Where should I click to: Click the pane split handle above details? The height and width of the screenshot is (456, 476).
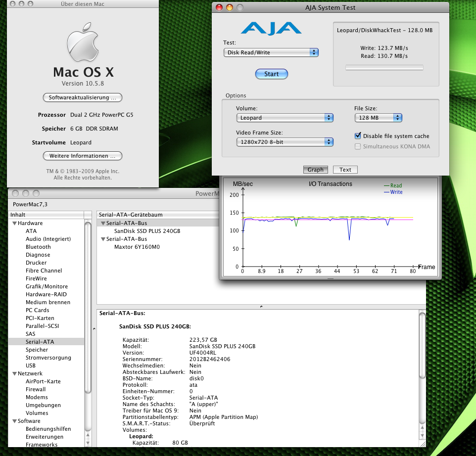point(261,307)
